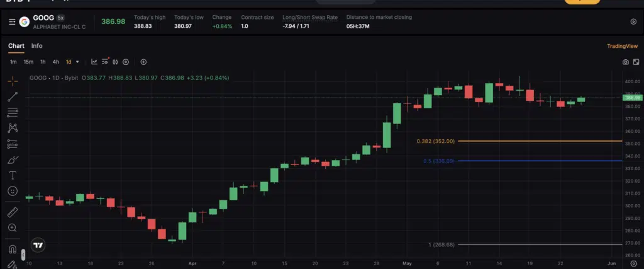The height and width of the screenshot is (269, 644).
Task: Click the play video icon at top right
Action: click(633, 22)
